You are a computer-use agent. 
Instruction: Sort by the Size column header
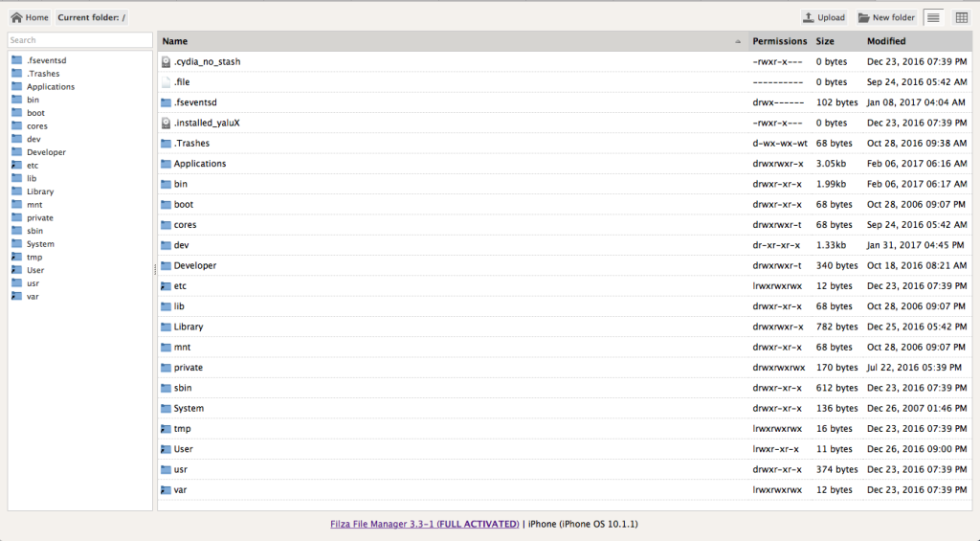[824, 41]
